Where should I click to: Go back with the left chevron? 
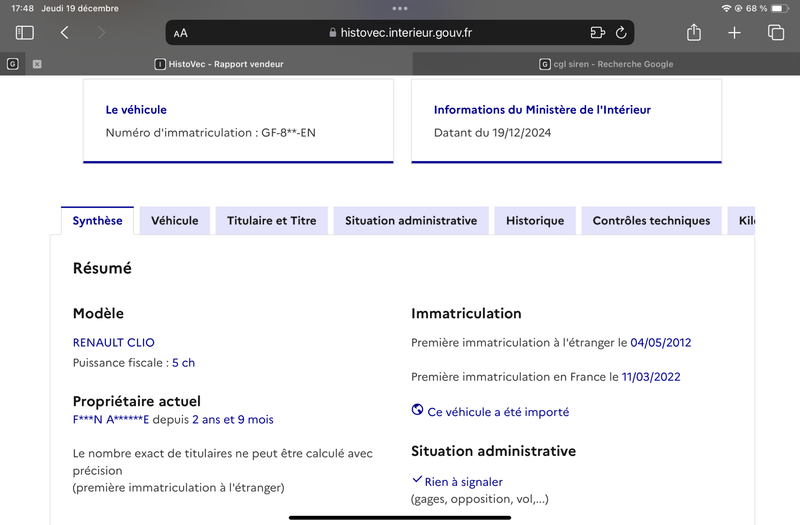(x=64, y=33)
